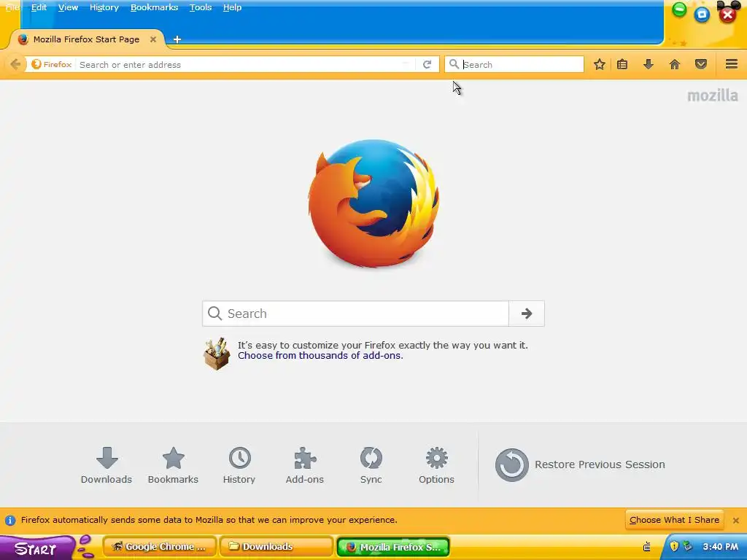Viewport: 747px width, 560px height.
Task: Dismiss the data sharing notification bar
Action: pyautogui.click(x=736, y=521)
